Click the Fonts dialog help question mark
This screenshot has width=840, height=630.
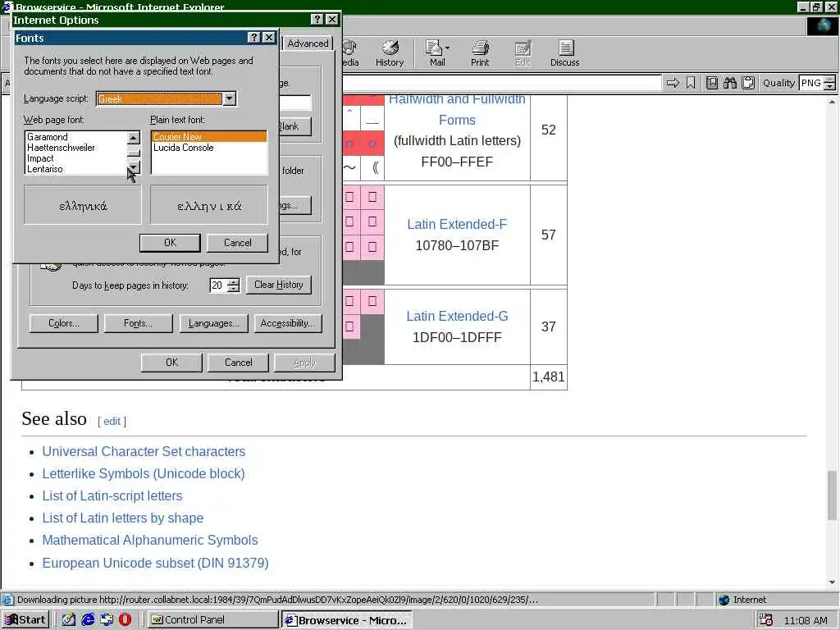(x=254, y=38)
